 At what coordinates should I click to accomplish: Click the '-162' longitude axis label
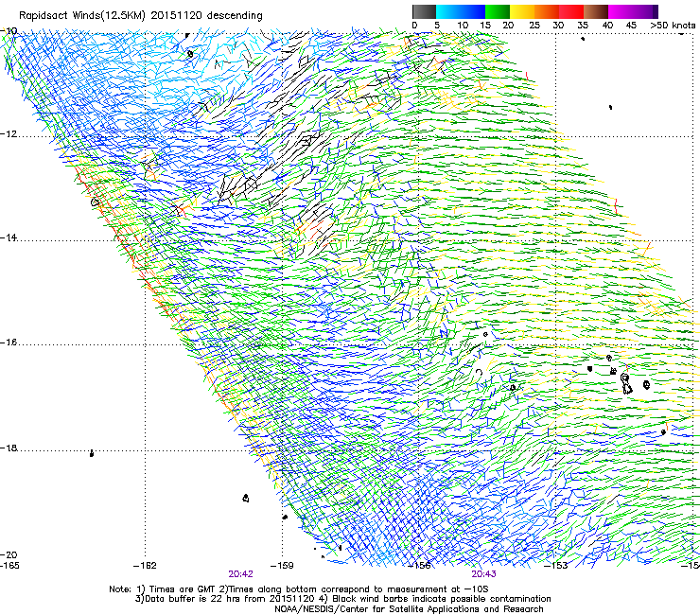tap(145, 566)
